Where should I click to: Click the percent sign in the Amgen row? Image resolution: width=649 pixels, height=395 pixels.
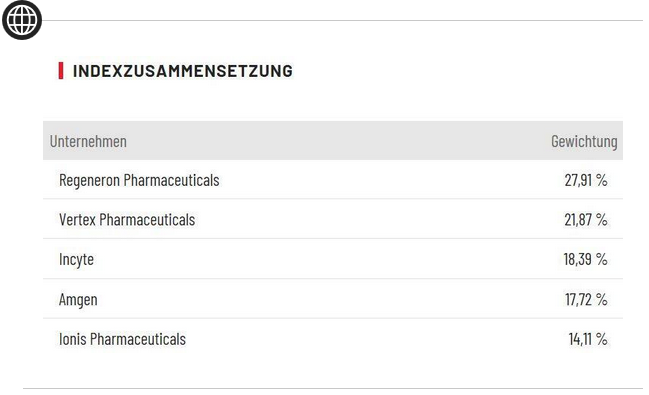(x=602, y=299)
